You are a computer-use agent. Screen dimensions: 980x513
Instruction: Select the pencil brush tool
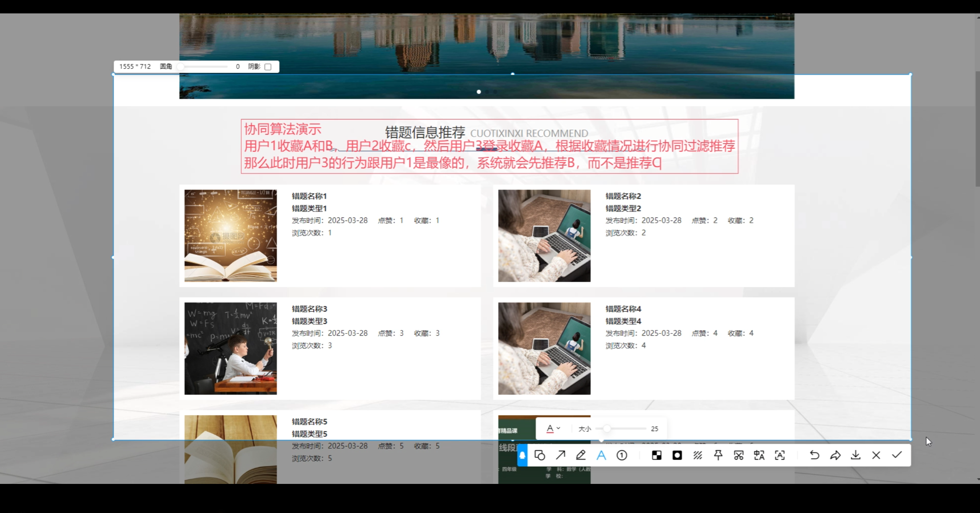[581, 455]
